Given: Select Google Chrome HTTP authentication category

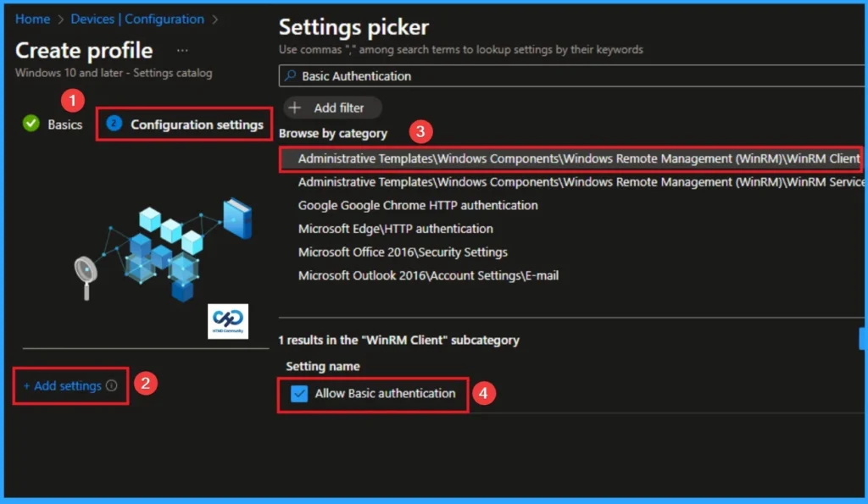Looking at the screenshot, I should [x=419, y=205].
